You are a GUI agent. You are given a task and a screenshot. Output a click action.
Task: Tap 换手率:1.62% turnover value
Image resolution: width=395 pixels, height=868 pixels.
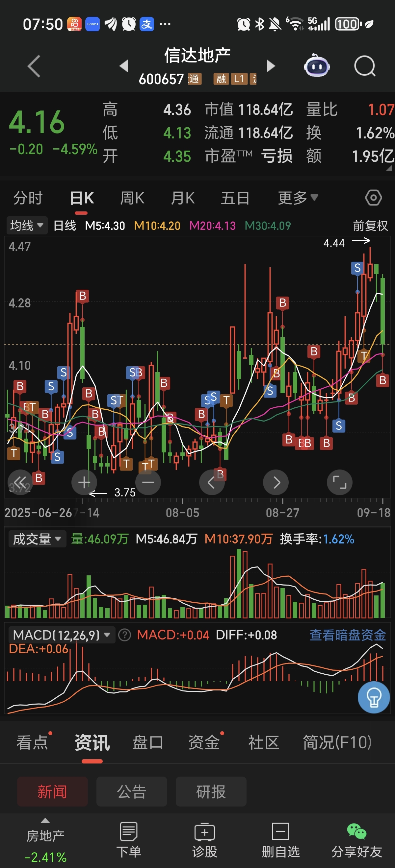point(317,539)
